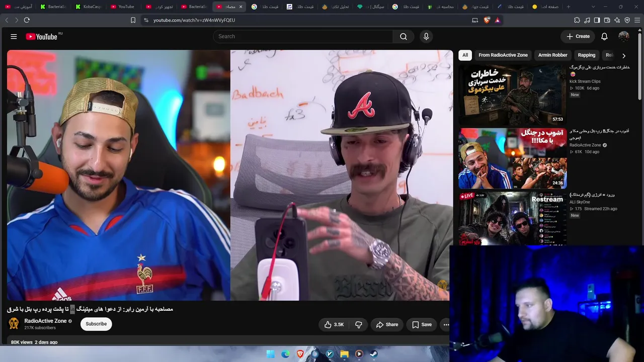Open Brave Wallet icon in toolbar
Screen dimensions: 644x362
pyautogui.click(x=607, y=20)
